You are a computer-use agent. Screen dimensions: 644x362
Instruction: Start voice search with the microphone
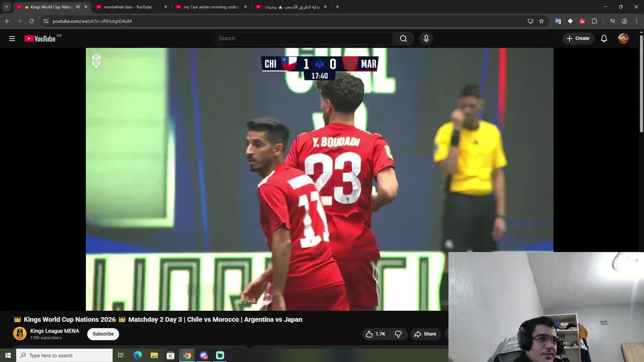tap(426, 38)
